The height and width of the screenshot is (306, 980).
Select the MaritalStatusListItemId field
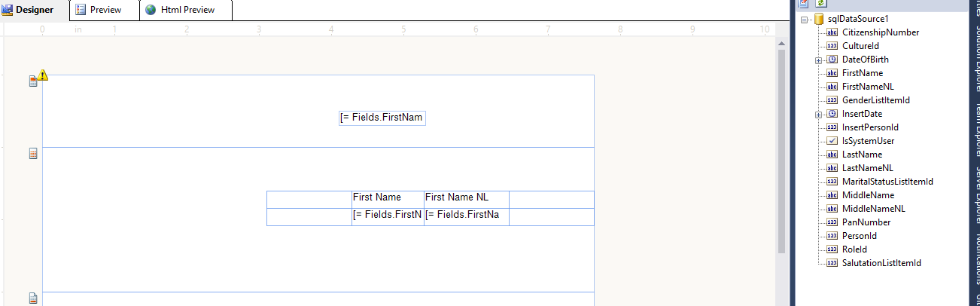tap(887, 182)
